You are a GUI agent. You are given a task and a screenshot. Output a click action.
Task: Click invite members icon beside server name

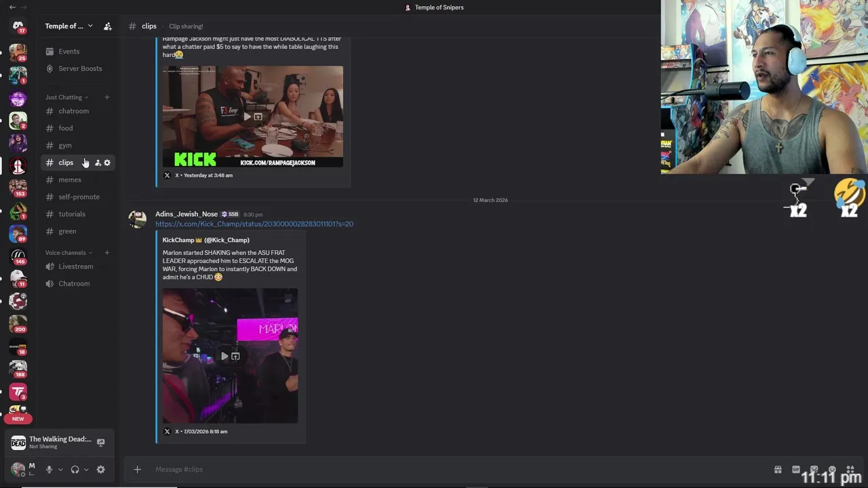click(x=107, y=26)
